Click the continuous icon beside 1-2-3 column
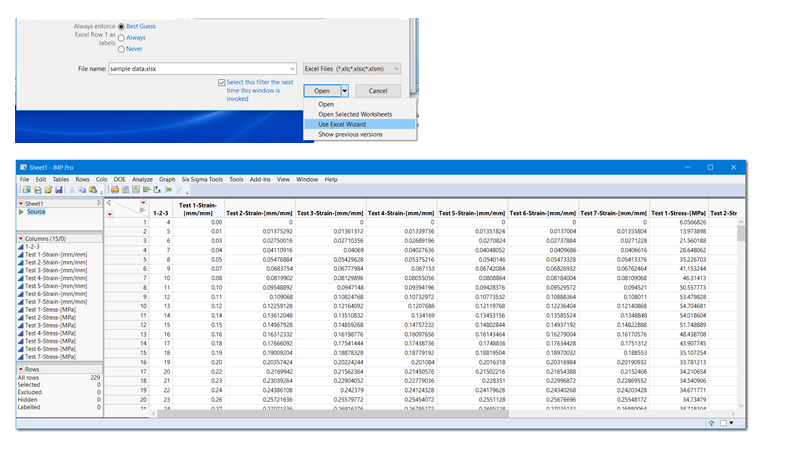The width and height of the screenshot is (800, 450). coord(21,247)
